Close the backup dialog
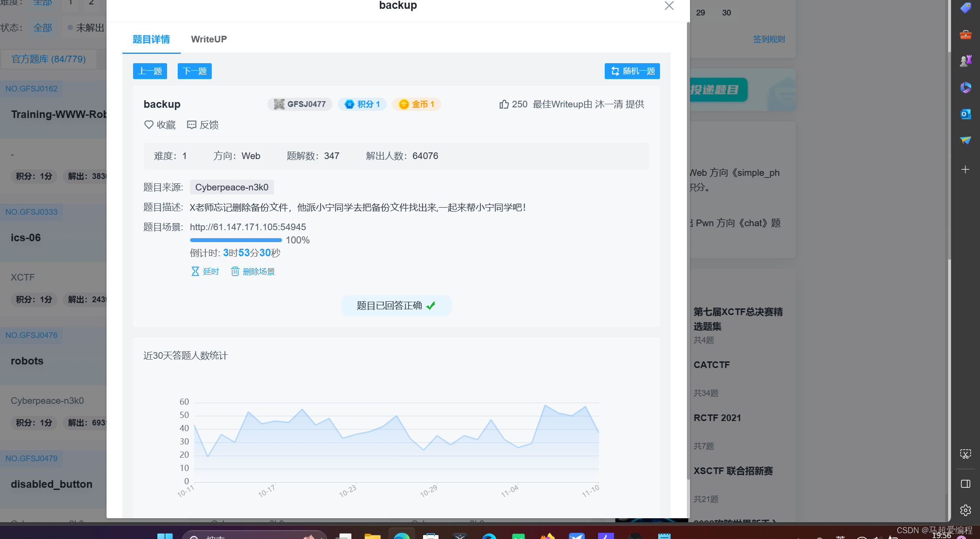Viewport: 980px width, 539px height. 669,6
